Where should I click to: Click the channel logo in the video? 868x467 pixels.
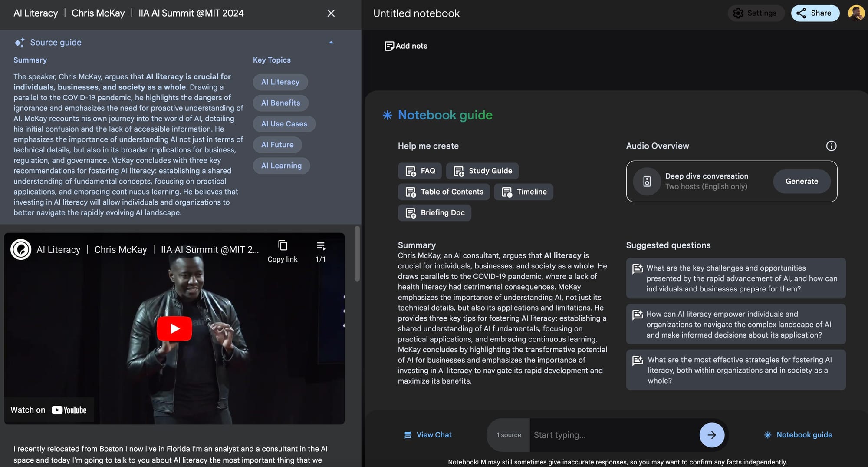pos(21,250)
